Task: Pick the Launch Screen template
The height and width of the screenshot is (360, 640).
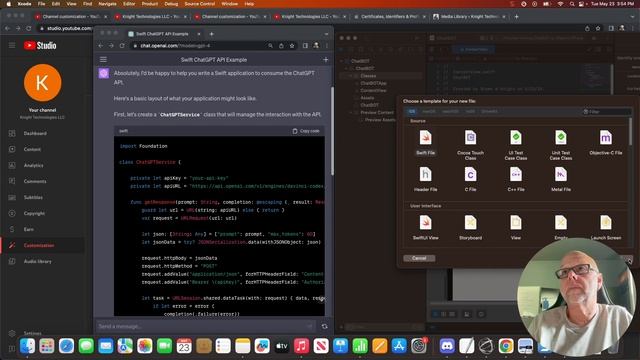Action: (606, 227)
